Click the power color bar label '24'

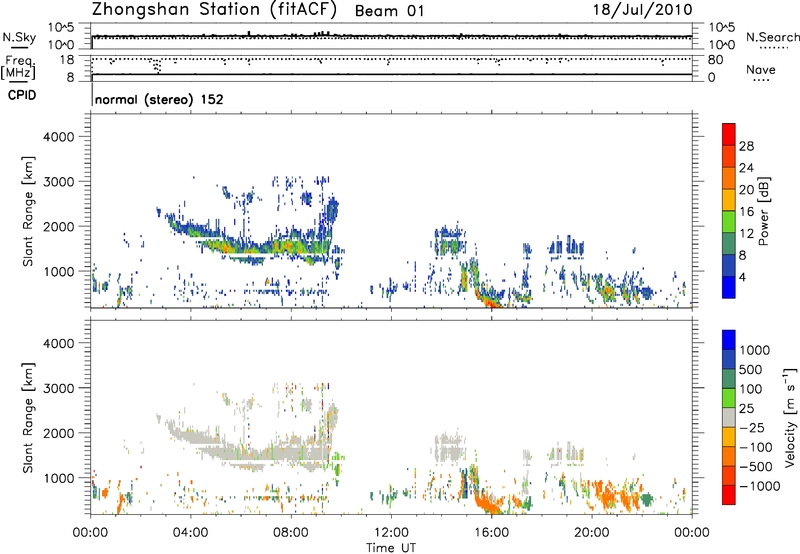point(746,168)
